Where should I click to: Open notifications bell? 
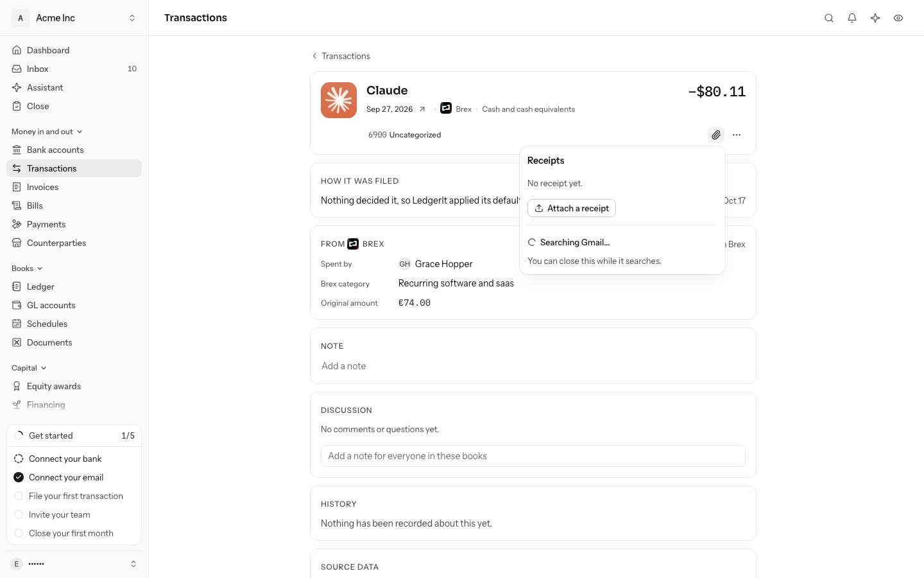pyautogui.click(x=852, y=18)
